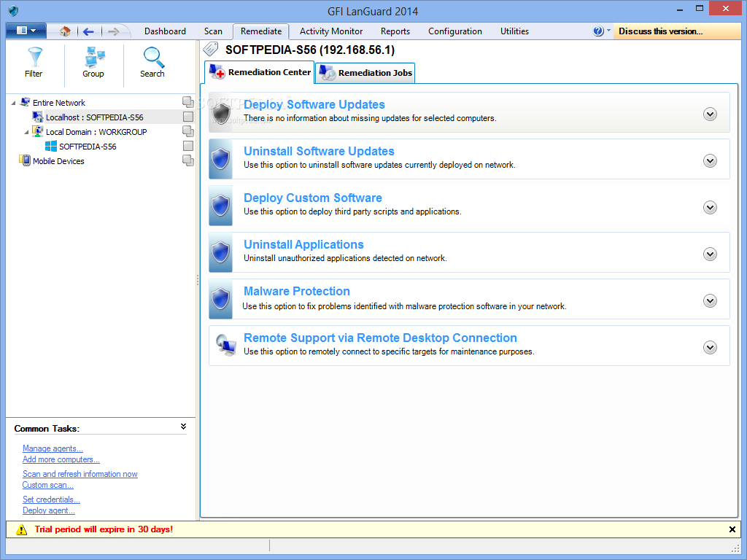Screen dimensions: 747x560
Task: Open the Activity Monitor tab
Action: 331,31
